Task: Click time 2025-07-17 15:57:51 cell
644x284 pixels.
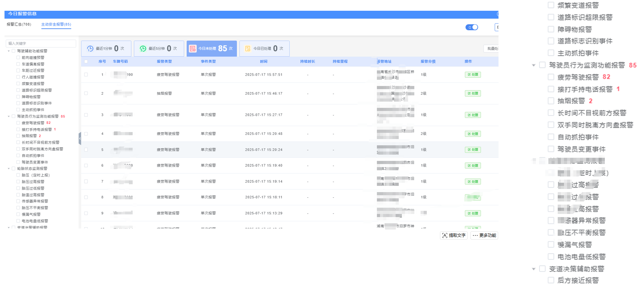Action: pos(264,75)
